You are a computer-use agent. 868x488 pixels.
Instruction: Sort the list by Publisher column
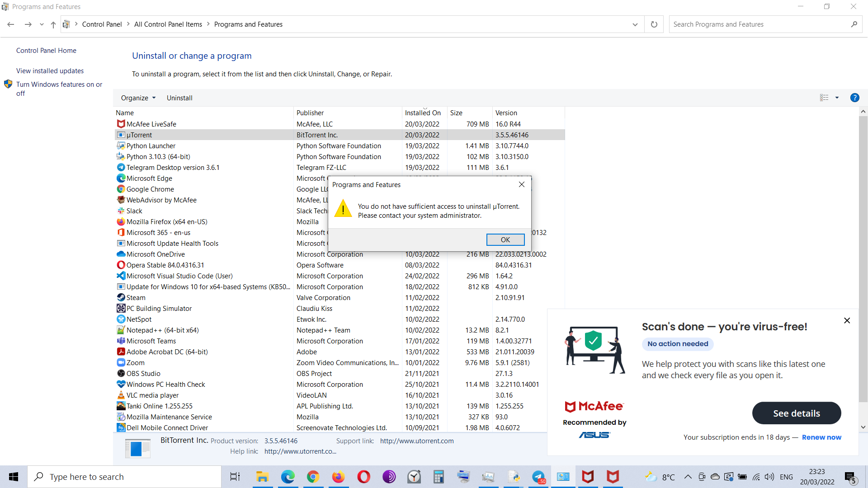348,113
